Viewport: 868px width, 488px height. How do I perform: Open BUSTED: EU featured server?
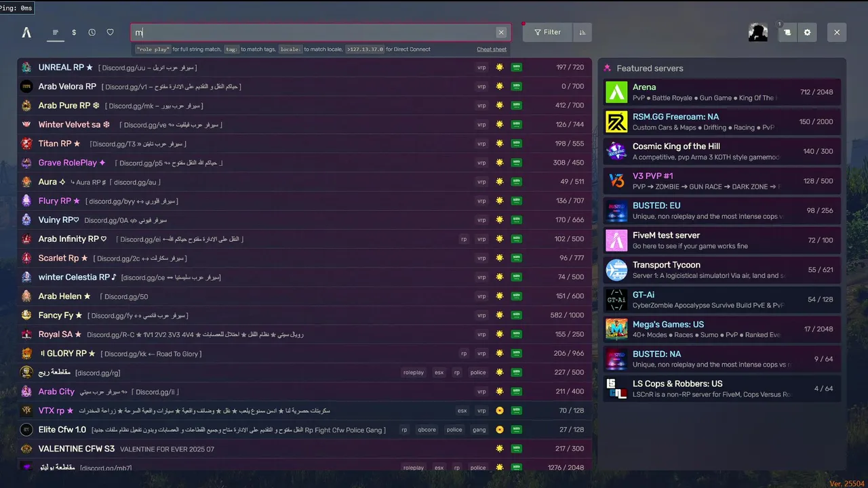click(722, 211)
